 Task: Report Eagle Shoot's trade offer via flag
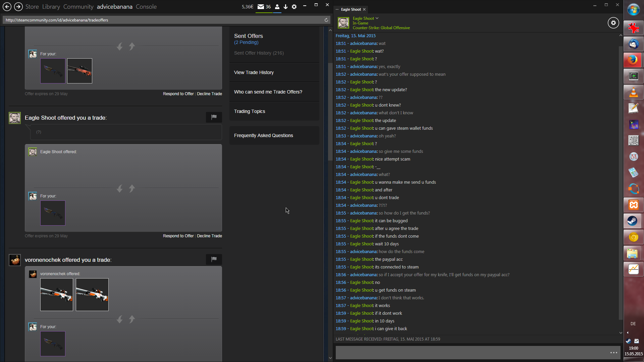click(x=214, y=117)
